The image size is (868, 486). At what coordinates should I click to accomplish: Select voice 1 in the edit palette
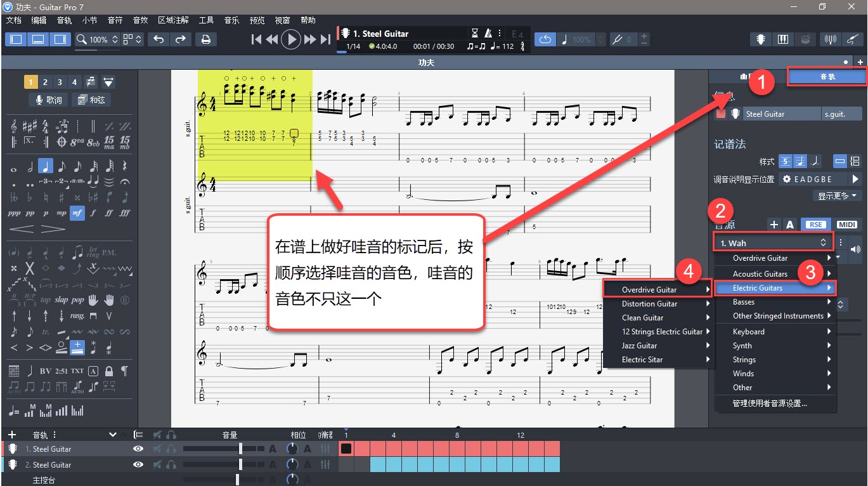(x=31, y=82)
